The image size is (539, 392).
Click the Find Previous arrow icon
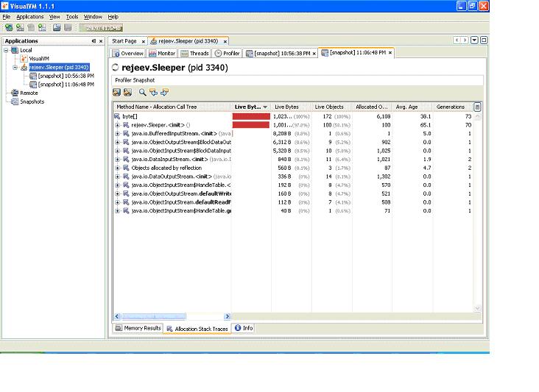point(153,92)
